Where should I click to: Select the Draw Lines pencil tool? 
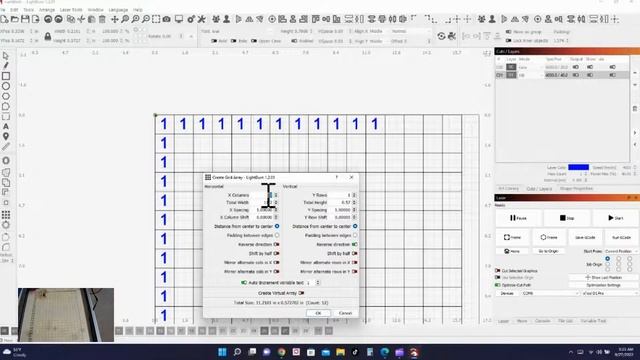tap(6, 66)
